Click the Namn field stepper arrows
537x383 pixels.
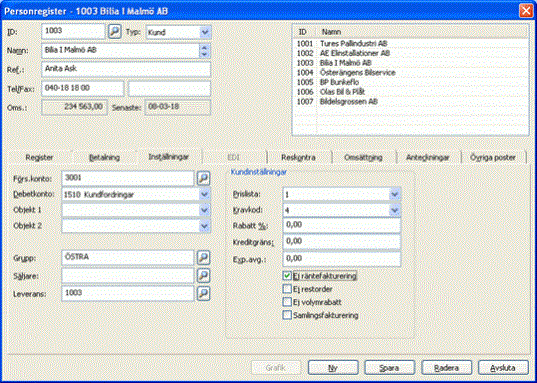(x=204, y=51)
